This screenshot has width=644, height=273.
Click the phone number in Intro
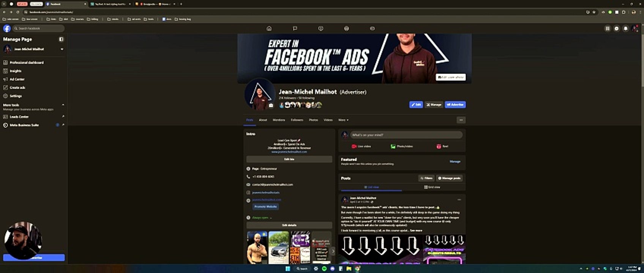tap(263, 177)
